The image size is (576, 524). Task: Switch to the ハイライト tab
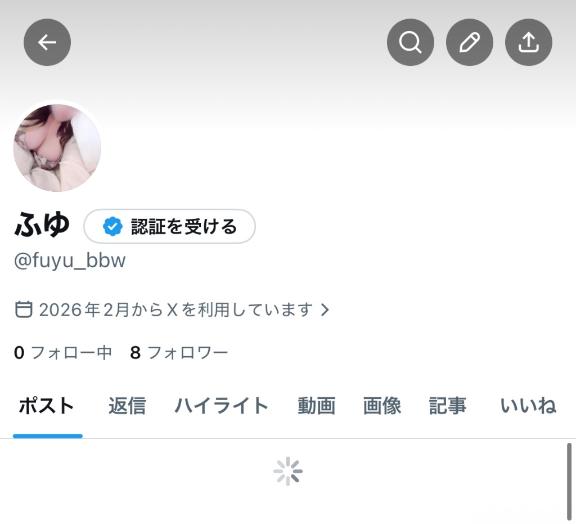(x=222, y=406)
